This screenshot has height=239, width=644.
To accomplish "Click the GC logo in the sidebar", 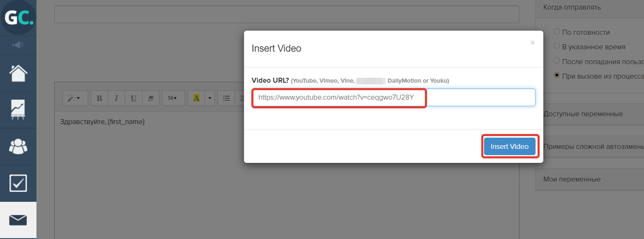I will (x=18, y=18).
